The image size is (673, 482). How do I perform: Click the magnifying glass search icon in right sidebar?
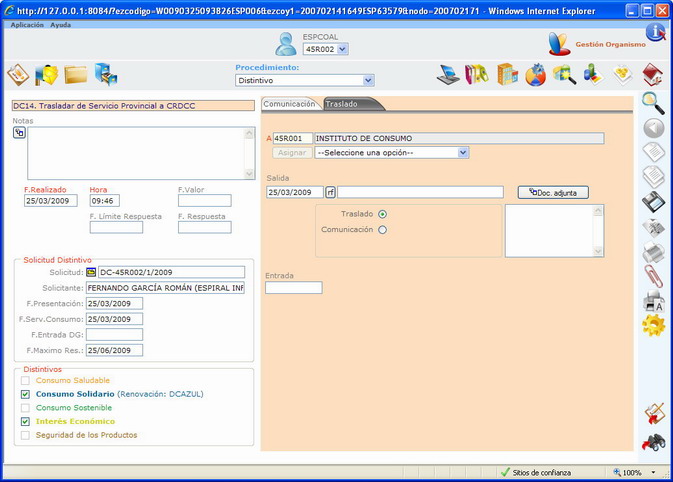pyautogui.click(x=653, y=103)
